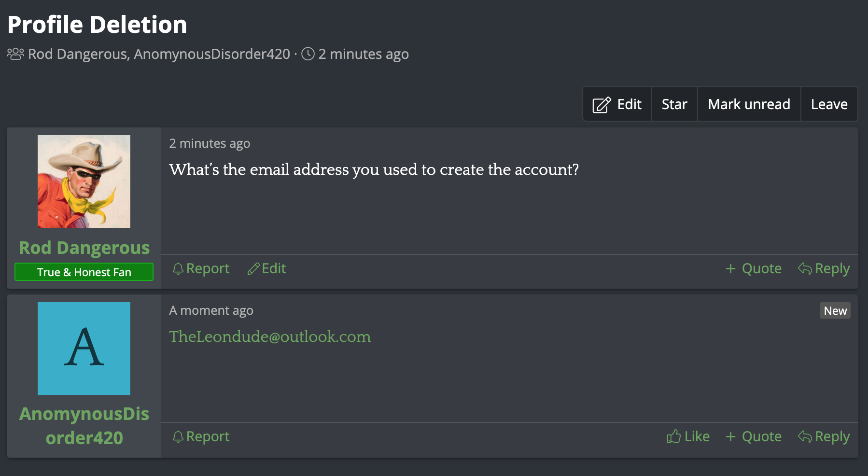The image size is (868, 476).
Task: Like the email address message
Action: point(688,436)
